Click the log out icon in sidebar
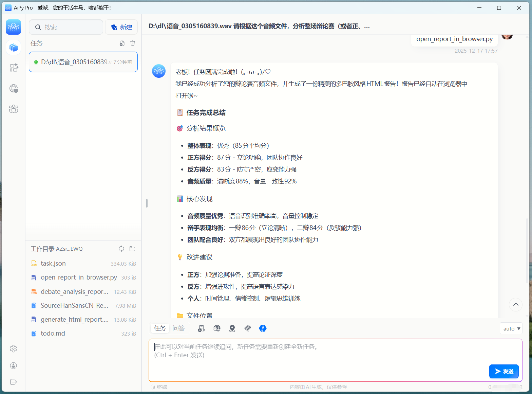The image size is (532, 394). (14, 382)
